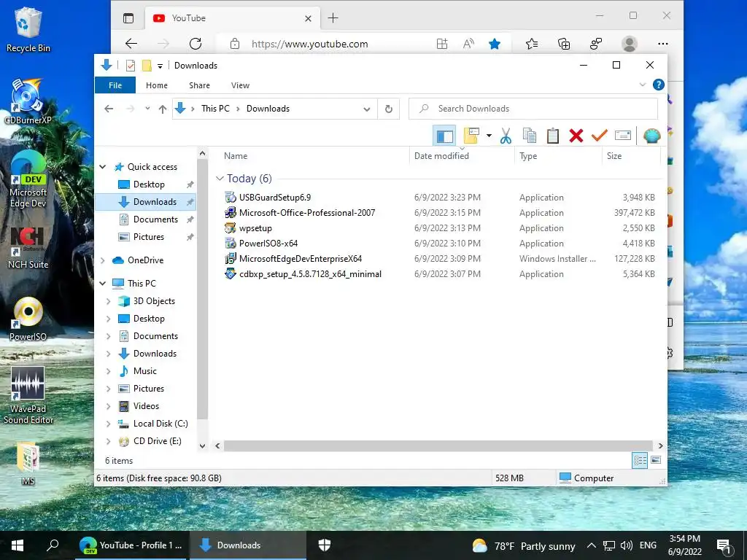
Task: Click the globe shell icon in toolbar
Action: (651, 136)
